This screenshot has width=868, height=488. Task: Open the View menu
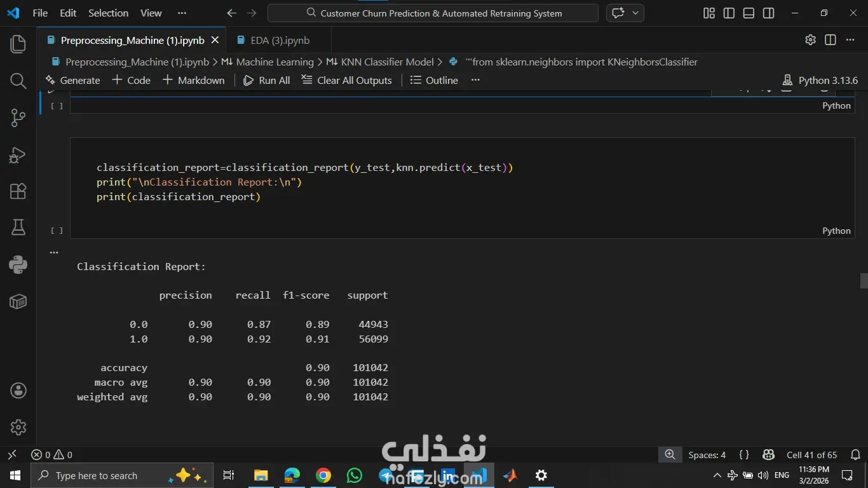[151, 13]
